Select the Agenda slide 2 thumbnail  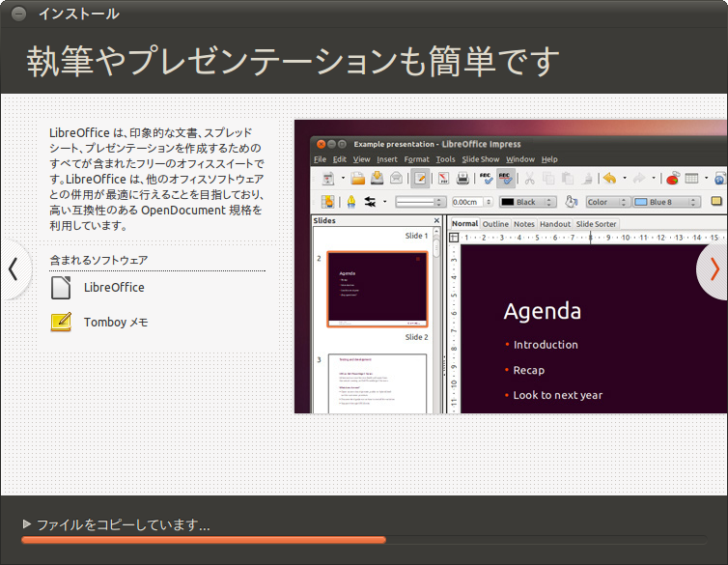377,289
